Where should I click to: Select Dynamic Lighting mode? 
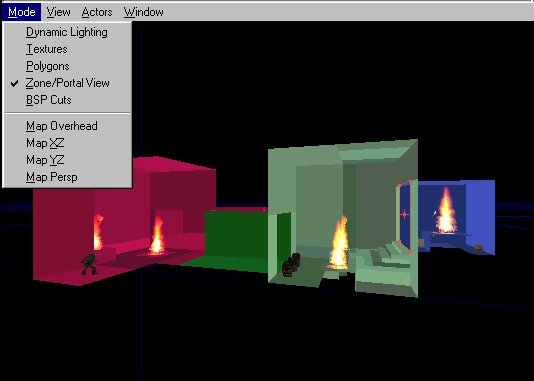click(x=67, y=32)
